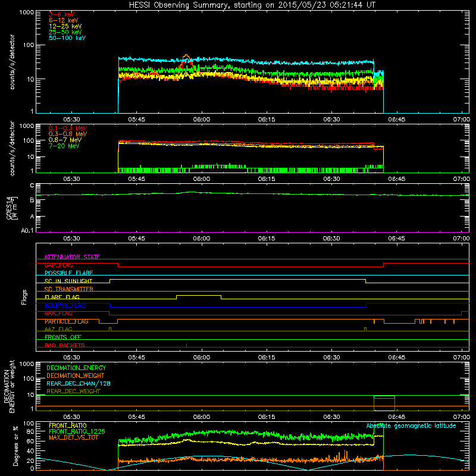Click the HESSI Observing Summary title text

pos(252,5)
